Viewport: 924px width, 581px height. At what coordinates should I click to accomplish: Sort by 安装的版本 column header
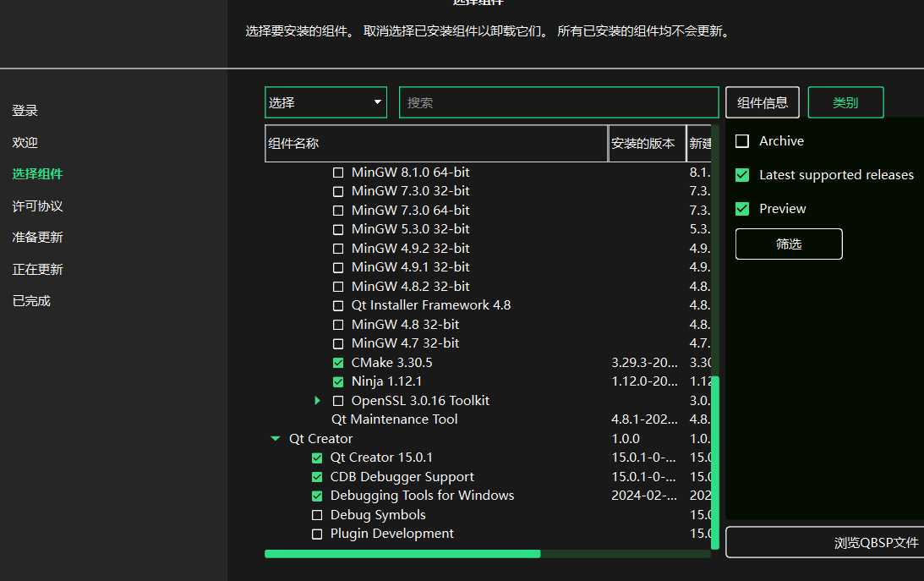pyautogui.click(x=647, y=143)
